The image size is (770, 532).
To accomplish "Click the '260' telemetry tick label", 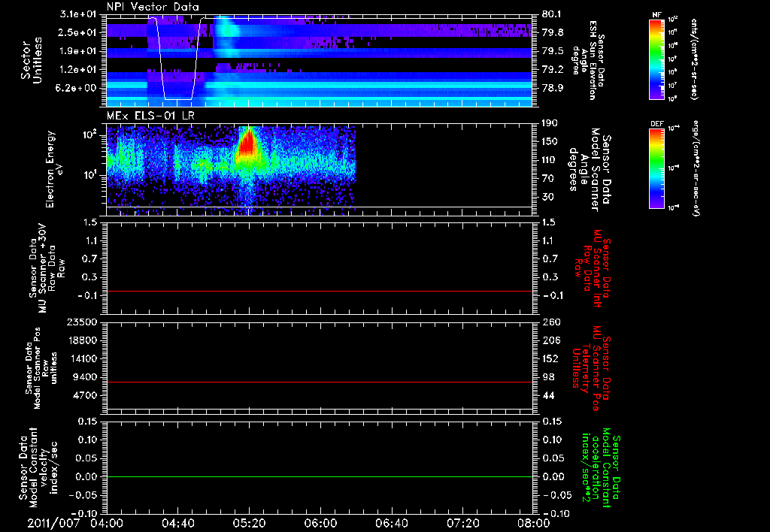I will [550, 322].
